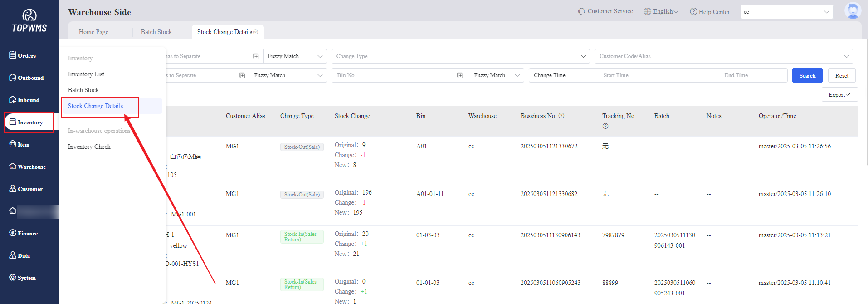Open the Export dropdown menu
Screen dimensions: 868x304
pyautogui.click(x=839, y=95)
